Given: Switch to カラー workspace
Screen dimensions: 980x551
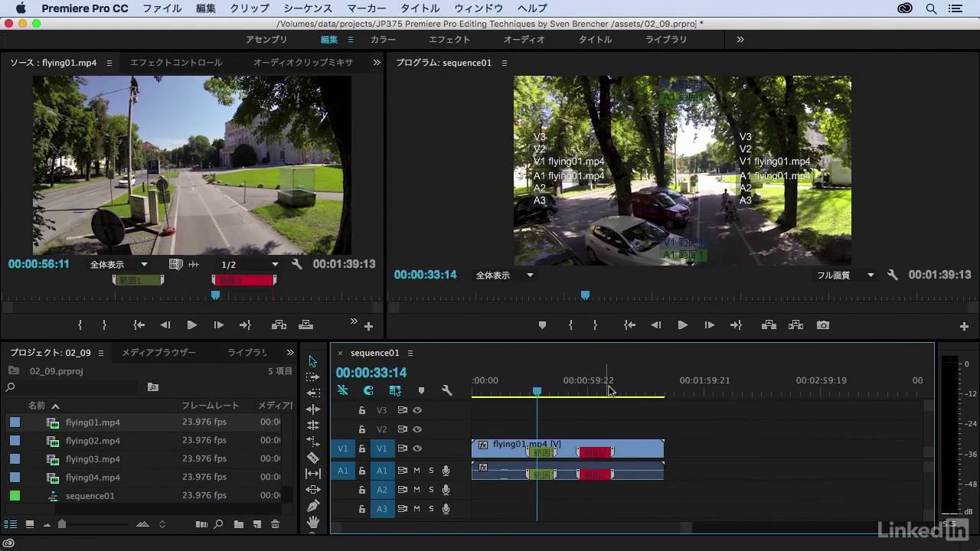Looking at the screenshot, I should [x=383, y=39].
